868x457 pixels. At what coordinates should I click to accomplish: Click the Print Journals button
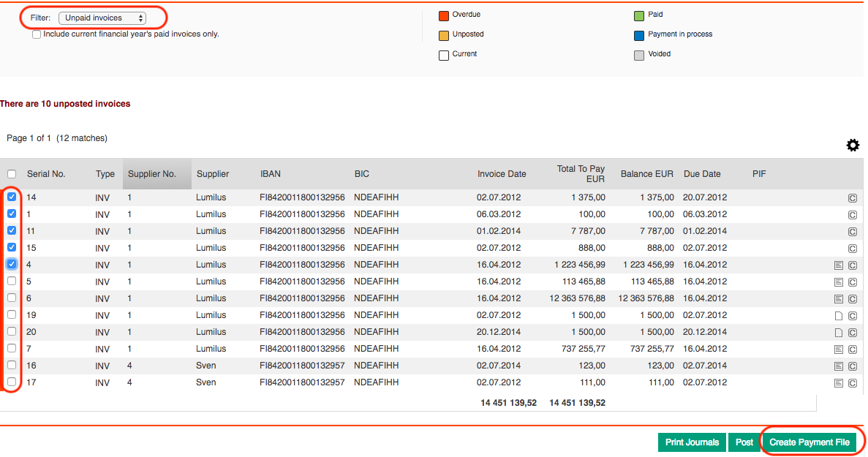pyautogui.click(x=692, y=442)
